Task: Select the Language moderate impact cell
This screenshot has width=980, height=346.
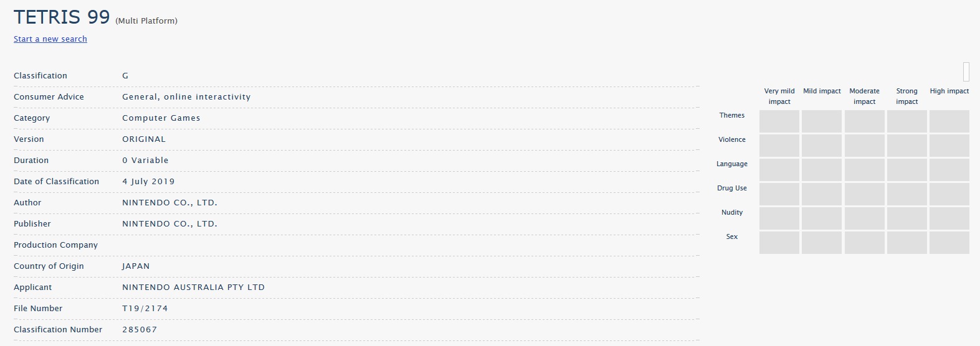Action: (864, 170)
